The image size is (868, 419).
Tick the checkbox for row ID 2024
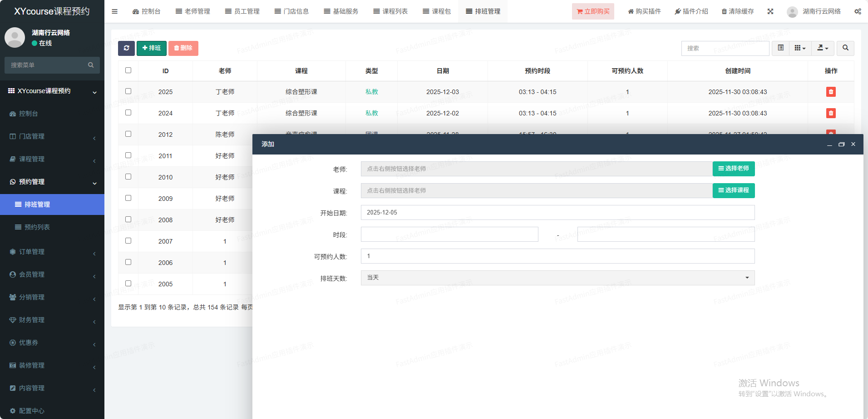pyautogui.click(x=128, y=113)
